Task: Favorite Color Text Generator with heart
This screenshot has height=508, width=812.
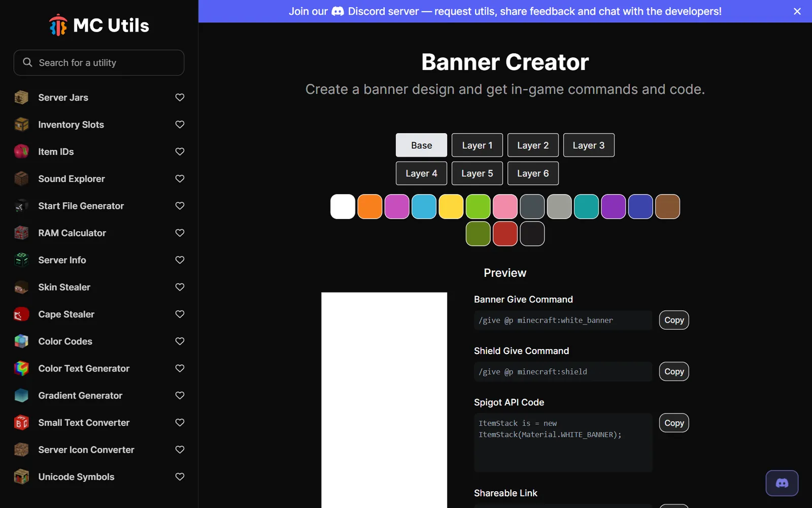Action: pos(180,368)
